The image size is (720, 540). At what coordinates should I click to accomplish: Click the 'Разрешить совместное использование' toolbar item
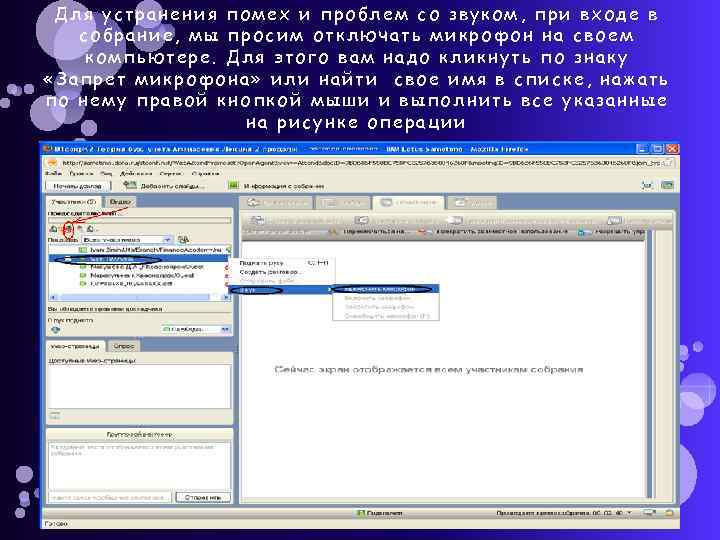pos(493,231)
